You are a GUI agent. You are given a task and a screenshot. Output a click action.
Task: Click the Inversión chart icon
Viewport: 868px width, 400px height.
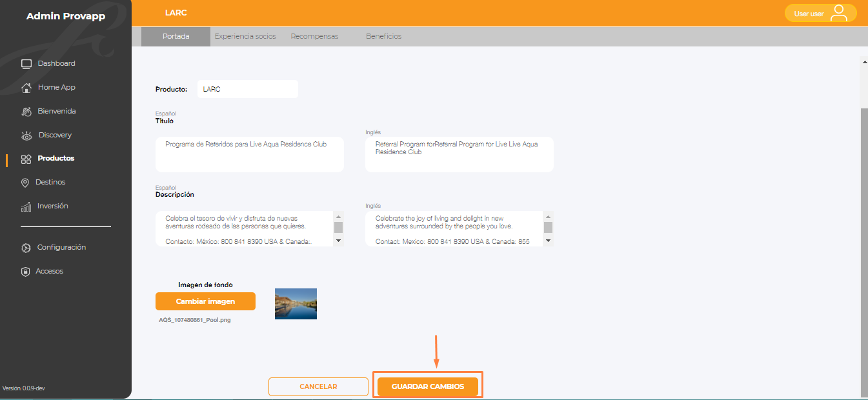click(x=26, y=206)
